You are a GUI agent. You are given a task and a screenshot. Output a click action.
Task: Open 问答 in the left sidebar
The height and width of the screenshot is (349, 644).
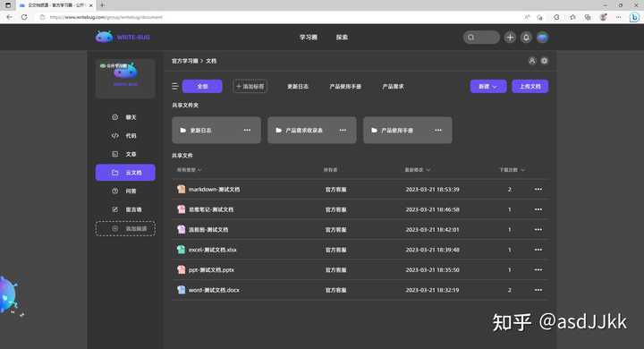(125, 192)
